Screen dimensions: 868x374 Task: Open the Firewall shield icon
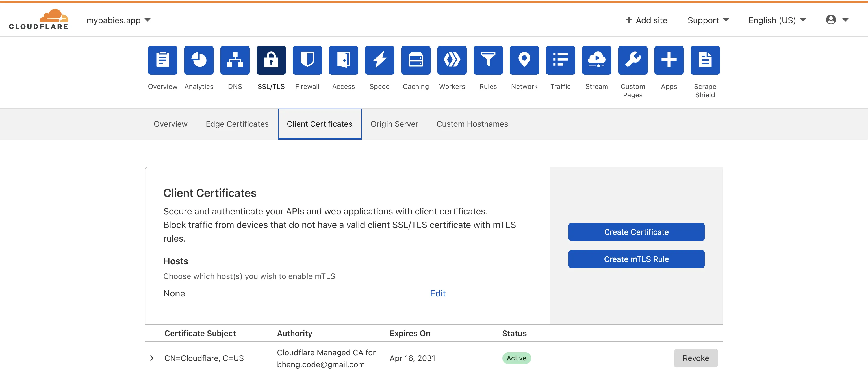[x=307, y=60]
